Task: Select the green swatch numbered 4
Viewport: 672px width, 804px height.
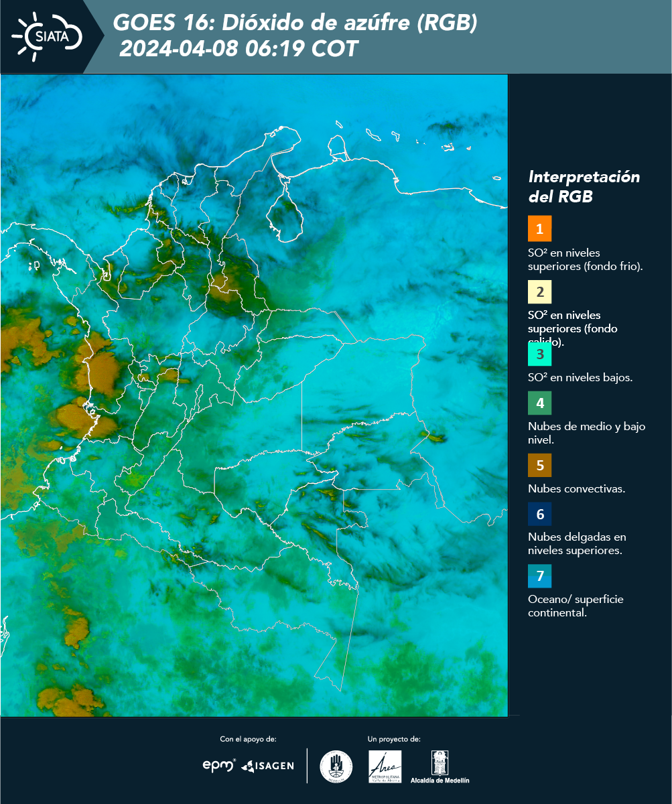Action: pyautogui.click(x=539, y=403)
